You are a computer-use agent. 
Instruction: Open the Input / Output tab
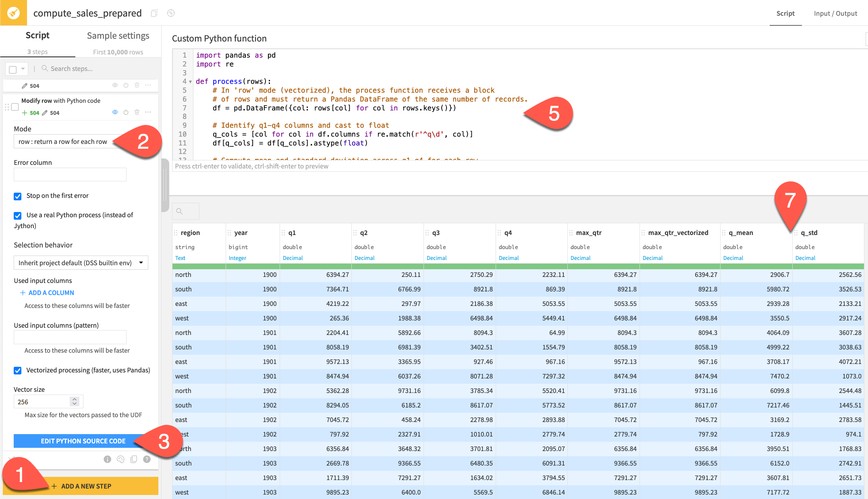coord(835,13)
